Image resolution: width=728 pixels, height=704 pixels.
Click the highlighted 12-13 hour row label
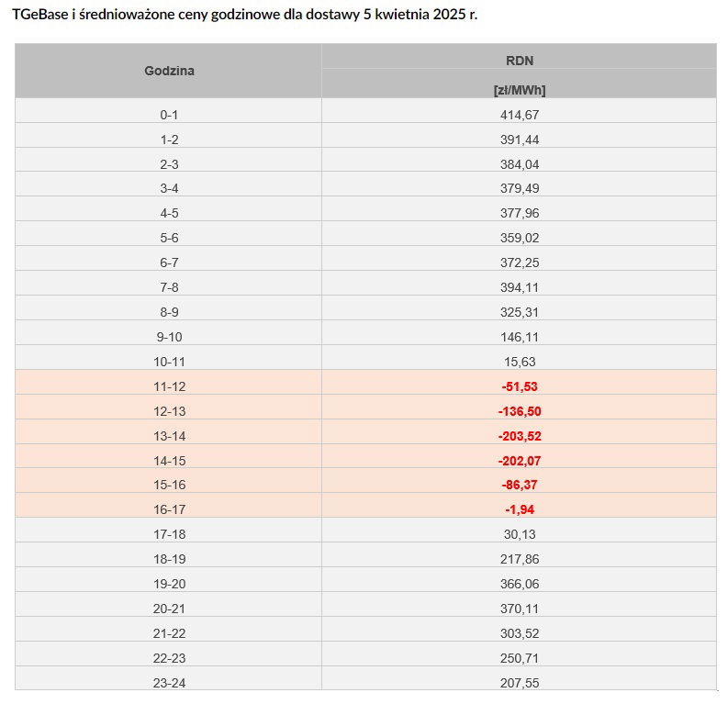point(169,411)
